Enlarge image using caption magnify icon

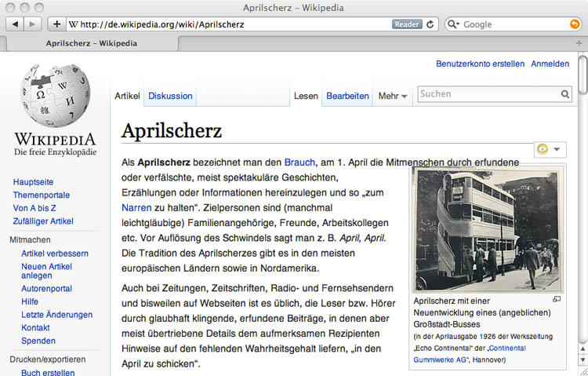(557, 299)
